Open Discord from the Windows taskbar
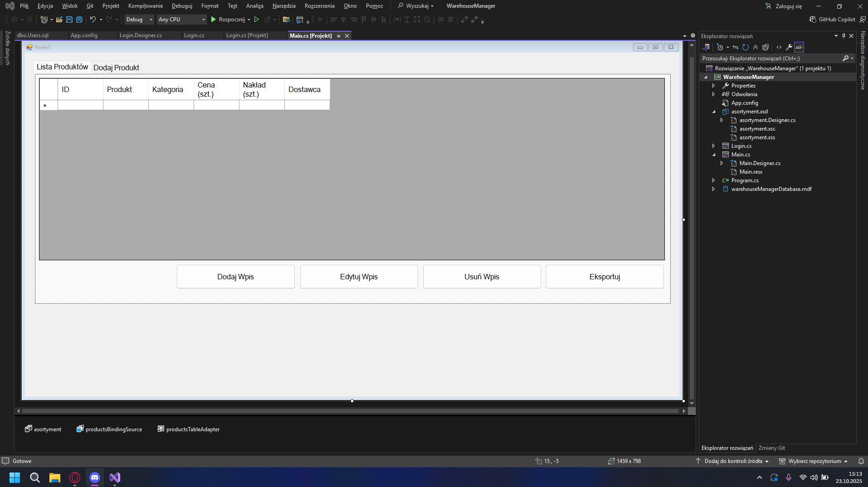 tap(95, 477)
